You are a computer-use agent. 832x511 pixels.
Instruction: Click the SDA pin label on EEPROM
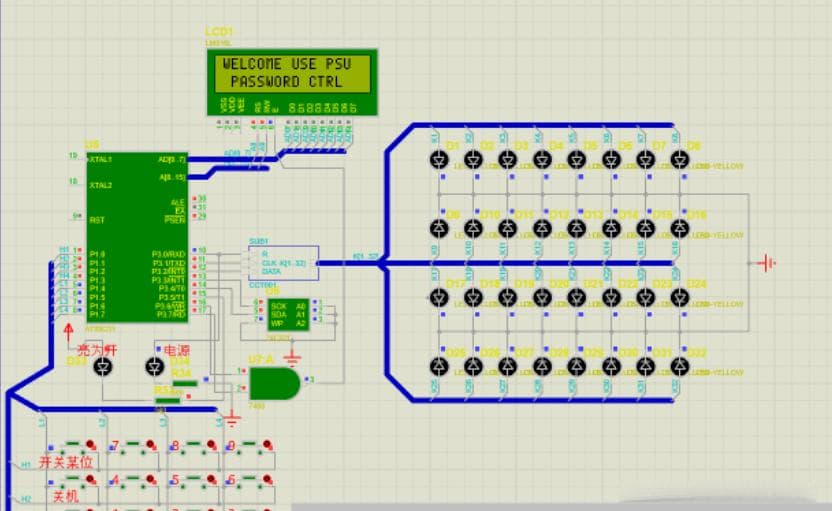[278, 315]
